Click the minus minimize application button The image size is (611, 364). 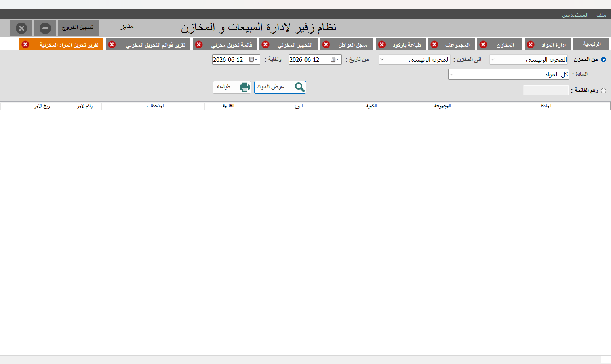(x=45, y=28)
